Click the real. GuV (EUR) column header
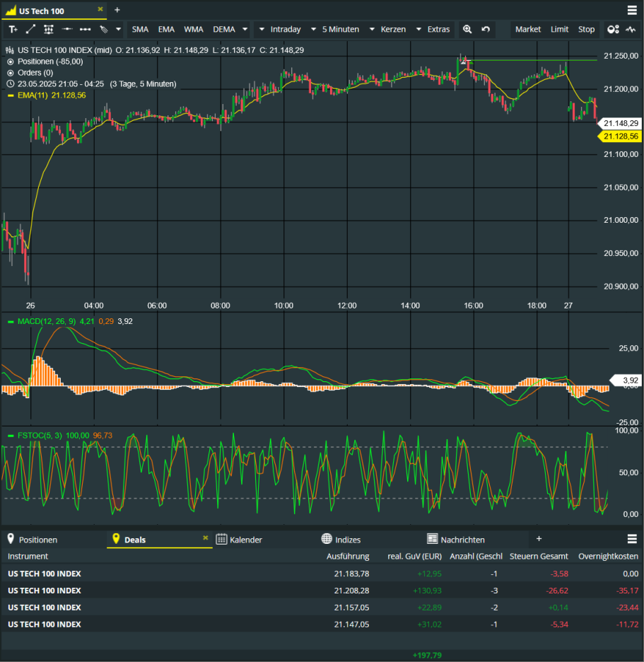This screenshot has height=662, width=644. pos(414,556)
